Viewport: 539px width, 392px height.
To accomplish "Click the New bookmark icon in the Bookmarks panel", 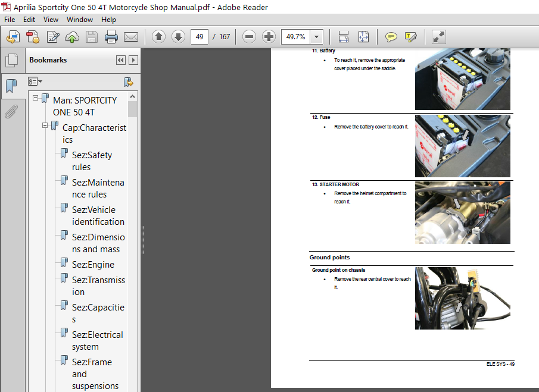I will click(x=129, y=81).
